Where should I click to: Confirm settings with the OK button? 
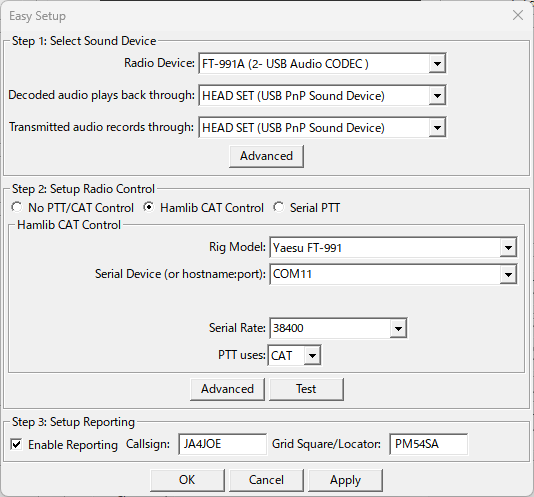pos(187,480)
